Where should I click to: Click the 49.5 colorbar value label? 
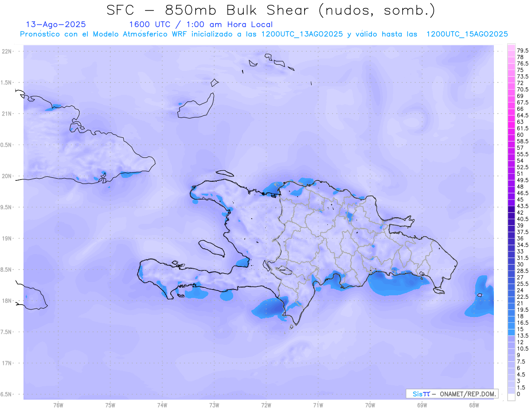(x=523, y=180)
